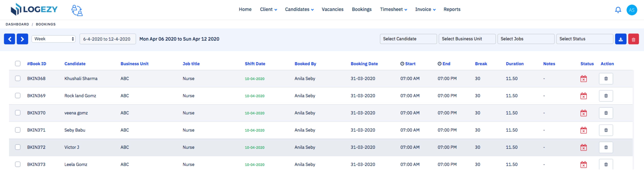Click candidate name Khushali Sharma
The height and width of the screenshot is (176, 644).
click(81, 78)
